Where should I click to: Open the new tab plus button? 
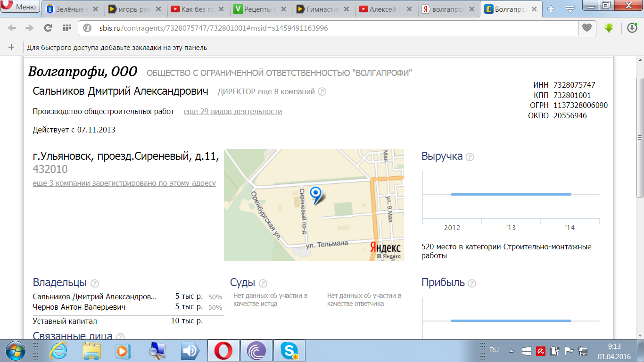tap(551, 8)
